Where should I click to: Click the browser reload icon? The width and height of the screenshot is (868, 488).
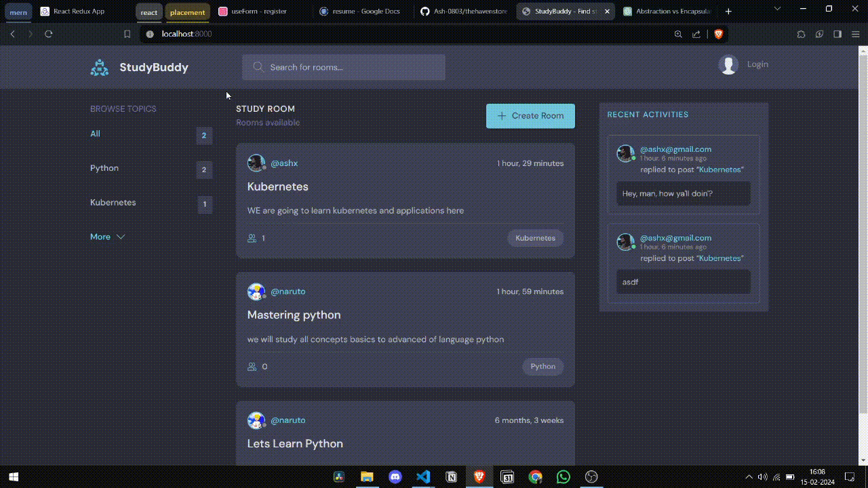49,34
